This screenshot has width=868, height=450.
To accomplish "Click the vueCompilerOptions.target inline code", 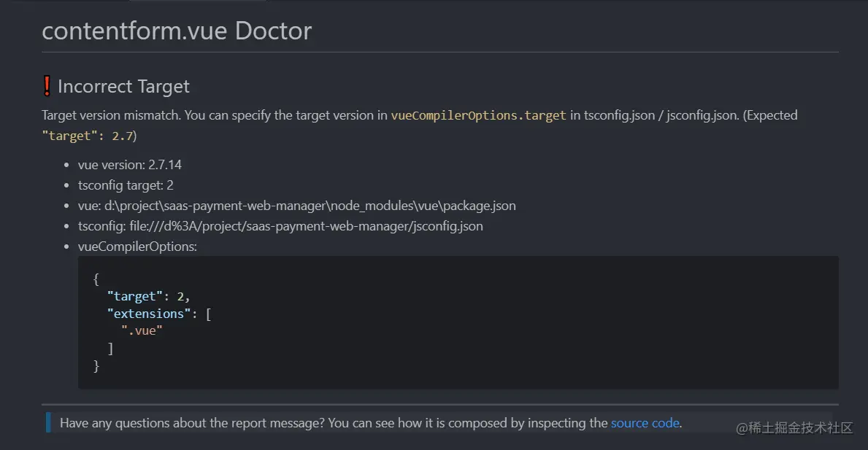I will click(x=478, y=115).
